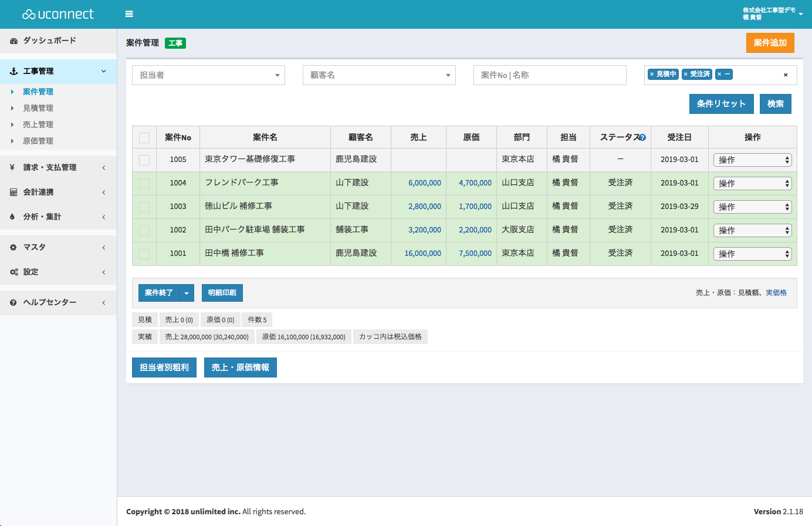Click the gears icon beside 設定
Screen dimensions: 812x526
(x=14, y=272)
